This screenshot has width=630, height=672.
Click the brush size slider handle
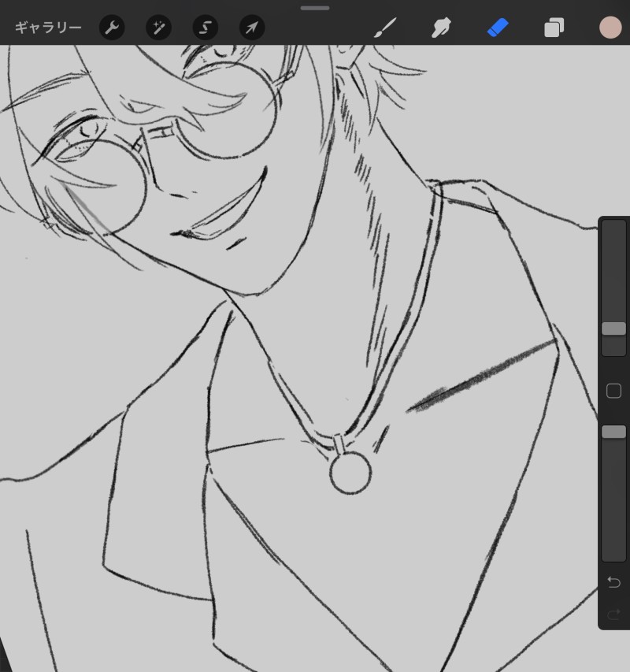[613, 329]
